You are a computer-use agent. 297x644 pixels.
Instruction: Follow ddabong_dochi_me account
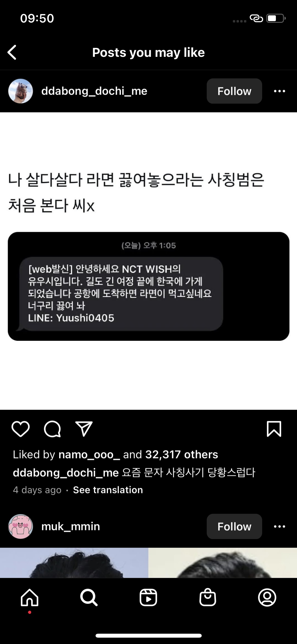coord(234,91)
